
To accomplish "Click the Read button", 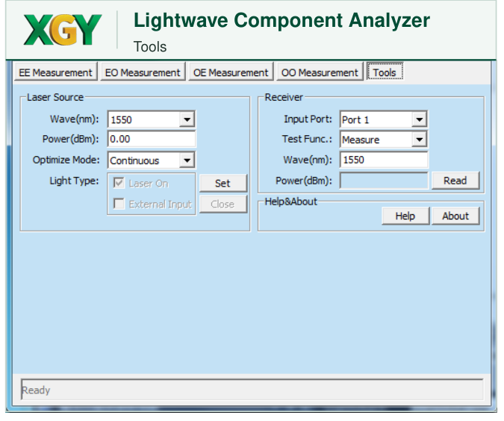I will pyautogui.click(x=455, y=181).
